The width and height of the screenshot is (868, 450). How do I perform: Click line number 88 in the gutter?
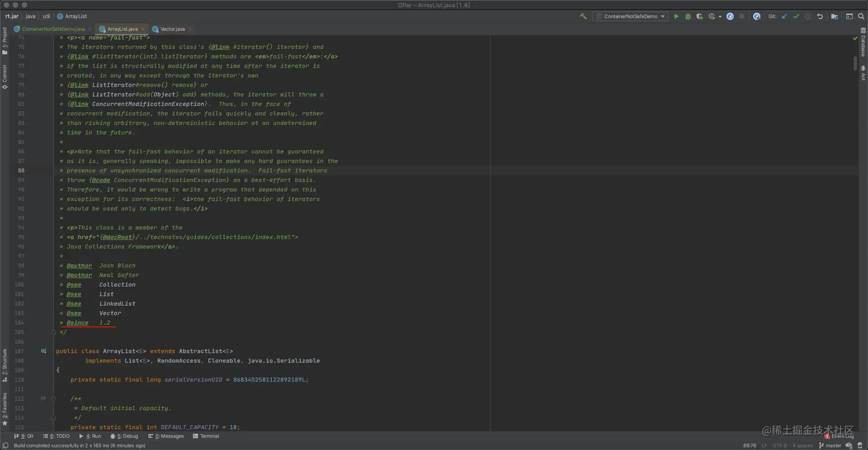click(x=21, y=171)
